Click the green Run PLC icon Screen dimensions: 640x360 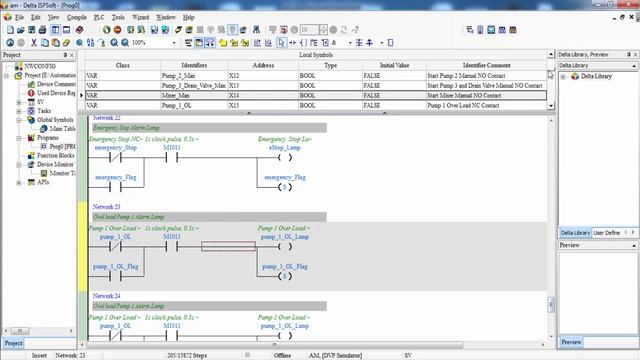pos(107,30)
